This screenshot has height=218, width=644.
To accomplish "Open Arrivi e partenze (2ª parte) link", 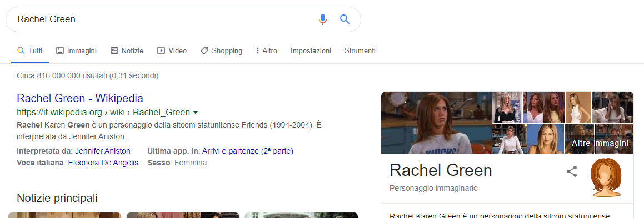I will (248, 151).
